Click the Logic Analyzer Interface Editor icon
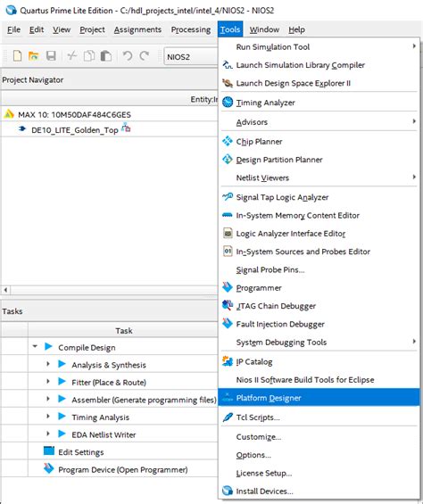This screenshot has width=423, height=504. tap(228, 233)
